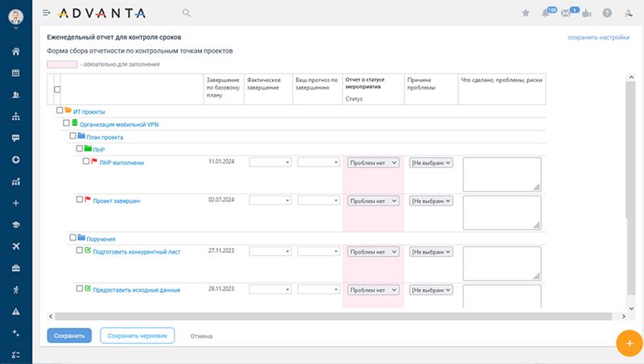Click the сохранить настройки link
The width and height of the screenshot is (644, 364).
click(598, 37)
